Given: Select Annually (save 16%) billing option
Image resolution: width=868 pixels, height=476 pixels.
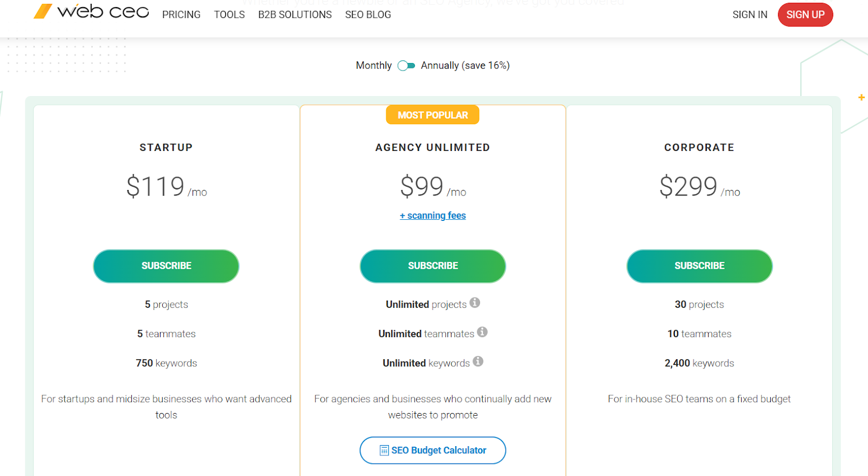Looking at the screenshot, I should 465,66.
